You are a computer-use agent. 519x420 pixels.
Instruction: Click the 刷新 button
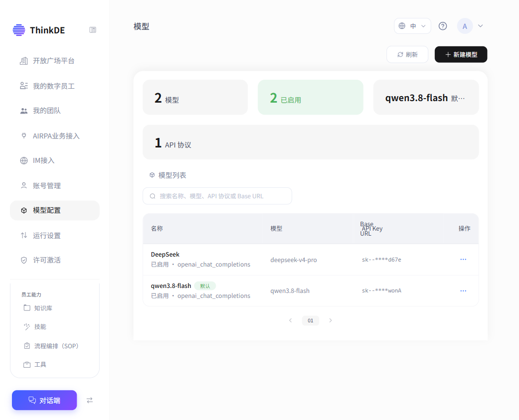(407, 55)
